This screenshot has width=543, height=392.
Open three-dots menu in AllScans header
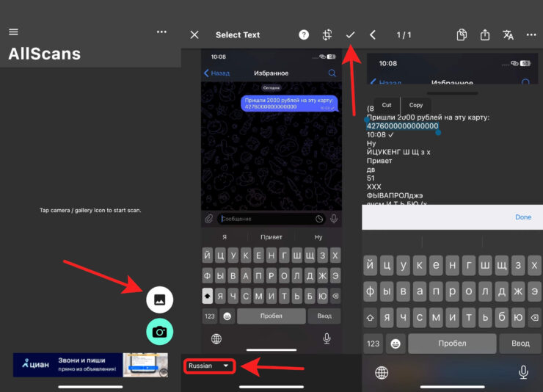point(161,32)
